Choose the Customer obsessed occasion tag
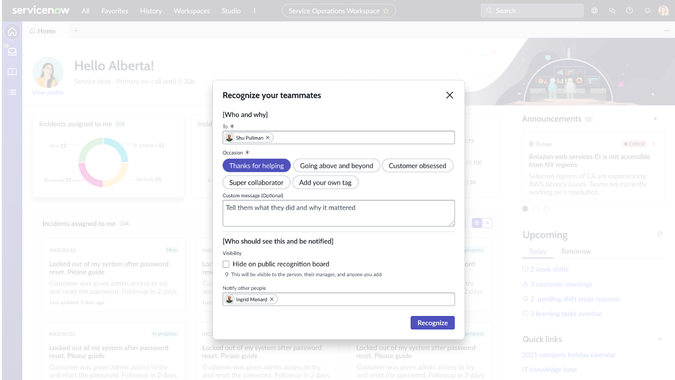The height and width of the screenshot is (380, 675). pyautogui.click(x=417, y=166)
